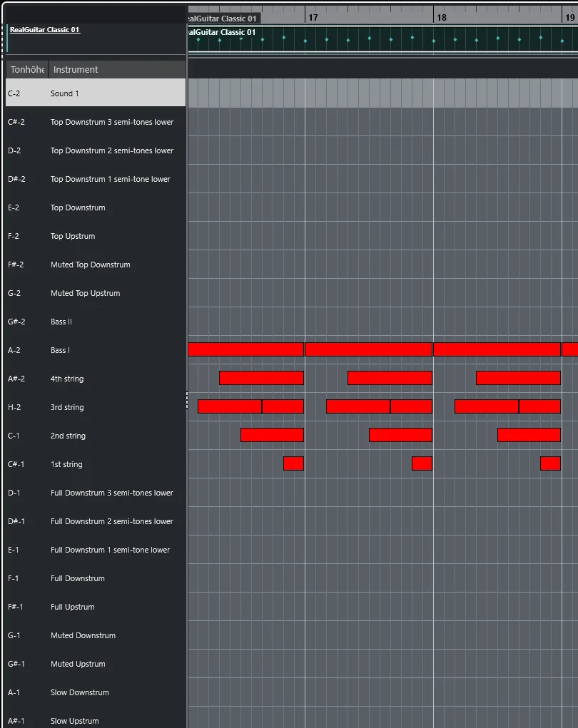578x728 pixels.
Task: Select the G#-1 Muted Upstrum row
Action: [x=96, y=664]
